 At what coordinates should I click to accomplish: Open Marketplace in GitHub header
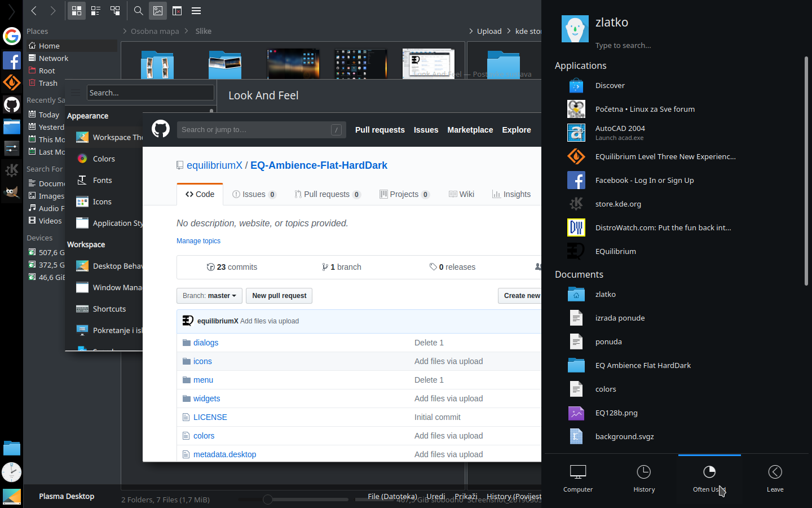pos(470,130)
